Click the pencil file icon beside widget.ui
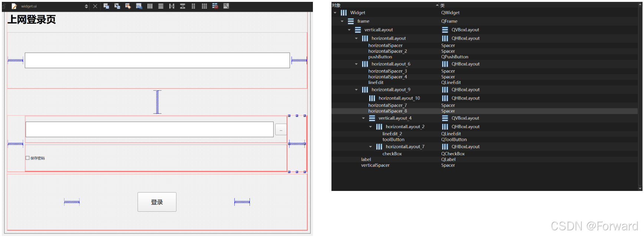This screenshot has height=237, width=644. pyautogui.click(x=14, y=6)
